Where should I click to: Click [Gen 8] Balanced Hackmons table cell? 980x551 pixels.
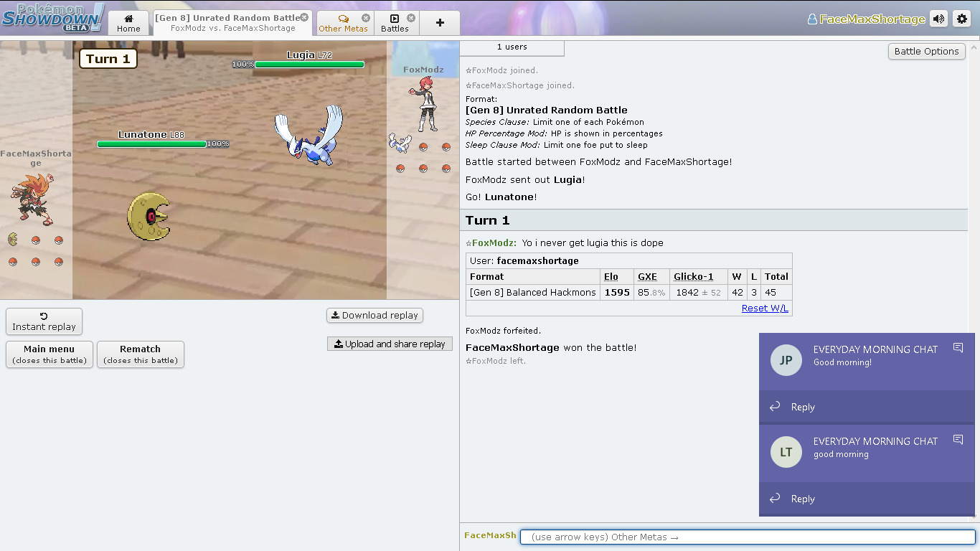tap(533, 292)
